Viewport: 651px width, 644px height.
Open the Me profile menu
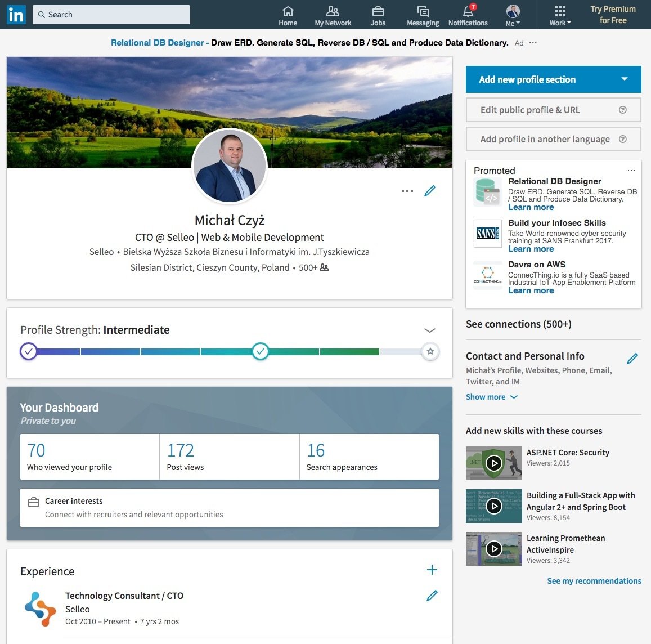point(513,16)
